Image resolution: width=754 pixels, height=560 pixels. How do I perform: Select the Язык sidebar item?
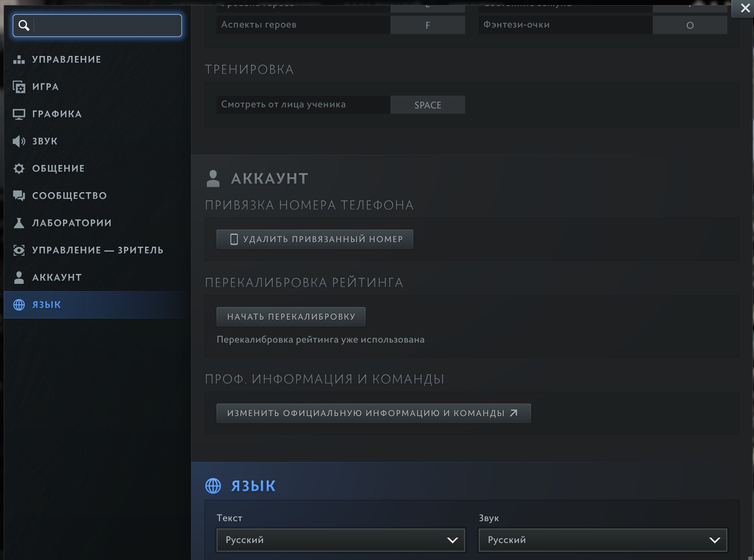pos(47,305)
